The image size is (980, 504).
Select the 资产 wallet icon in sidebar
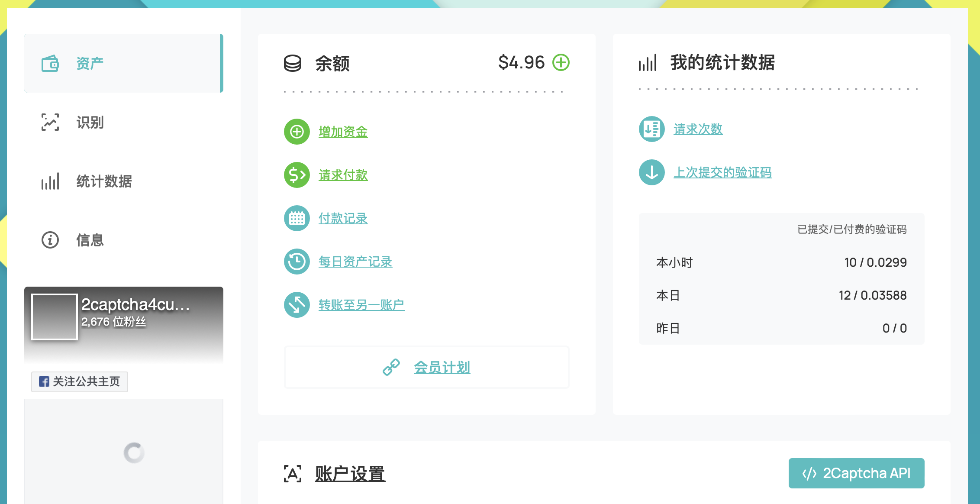point(50,63)
